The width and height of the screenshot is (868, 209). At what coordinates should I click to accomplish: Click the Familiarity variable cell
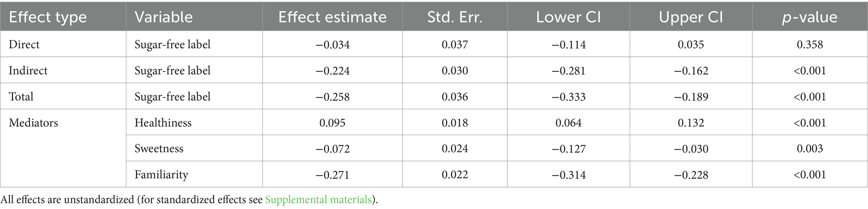pos(161,175)
